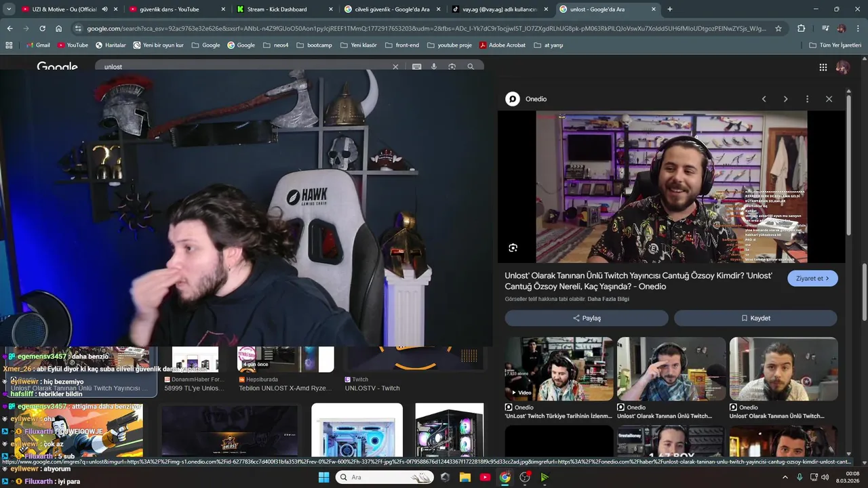Start voice search with the microphone icon

(434, 66)
